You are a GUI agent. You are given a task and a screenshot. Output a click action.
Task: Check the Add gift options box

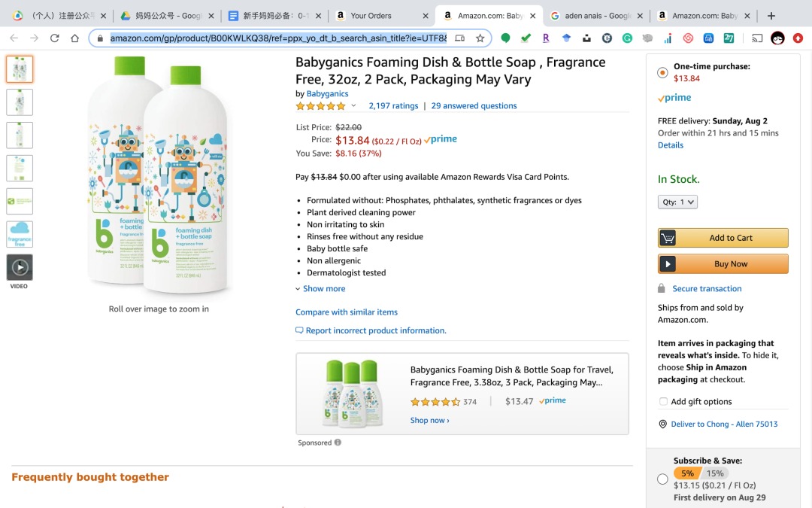[663, 401]
